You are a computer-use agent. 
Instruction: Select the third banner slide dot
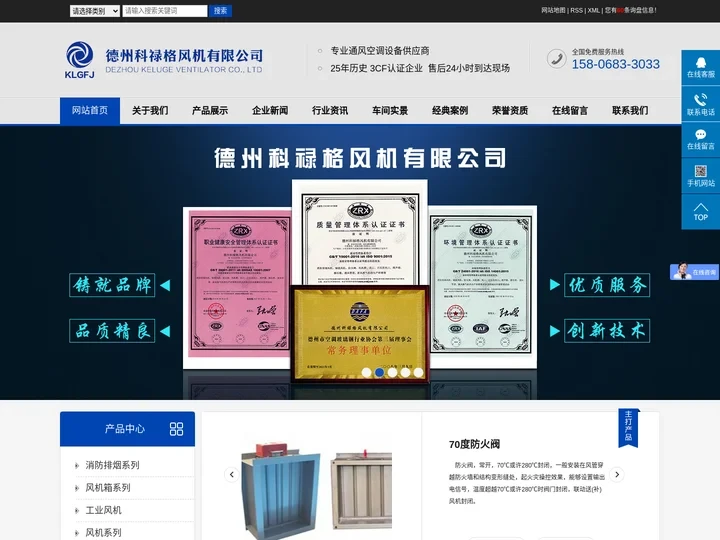(392, 372)
